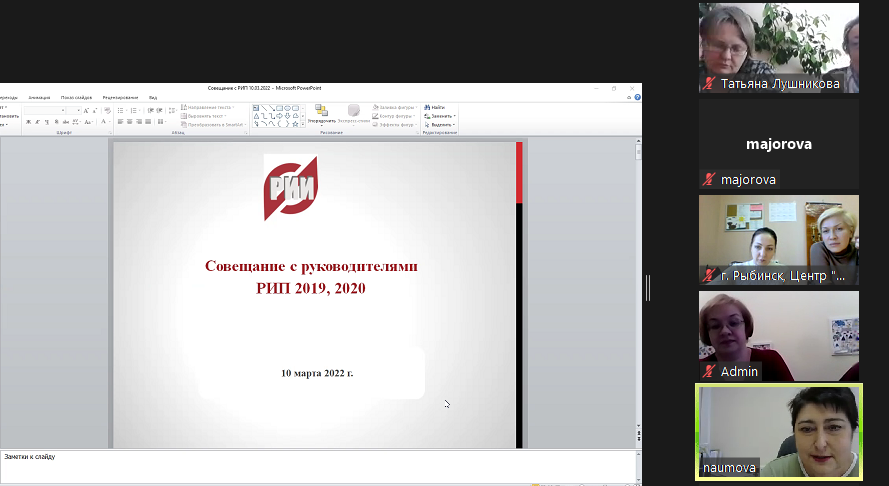This screenshot has height=486, width=889.
Task: Toggle italic formatting (К) in Font group
Action: point(37,122)
